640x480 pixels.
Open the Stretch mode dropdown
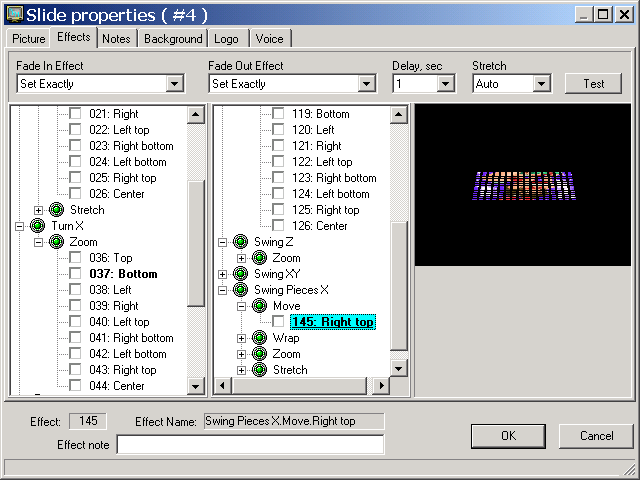click(x=541, y=84)
